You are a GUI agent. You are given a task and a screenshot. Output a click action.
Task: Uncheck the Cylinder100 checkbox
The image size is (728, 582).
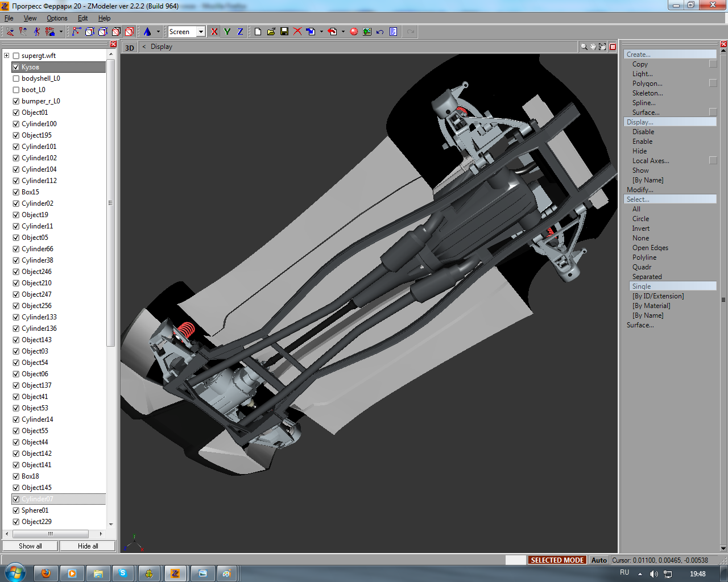click(16, 124)
